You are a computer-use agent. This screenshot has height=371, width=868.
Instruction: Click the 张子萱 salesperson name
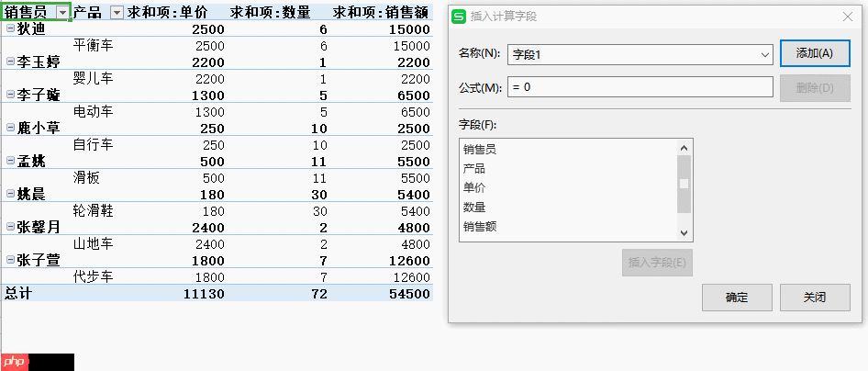(x=39, y=260)
